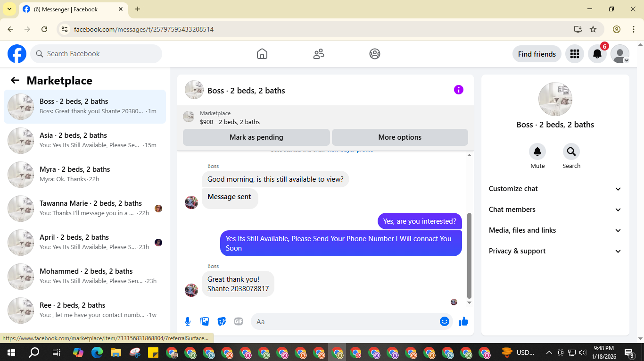
Task: Mute the chat using bell icon
Action: pos(537,151)
